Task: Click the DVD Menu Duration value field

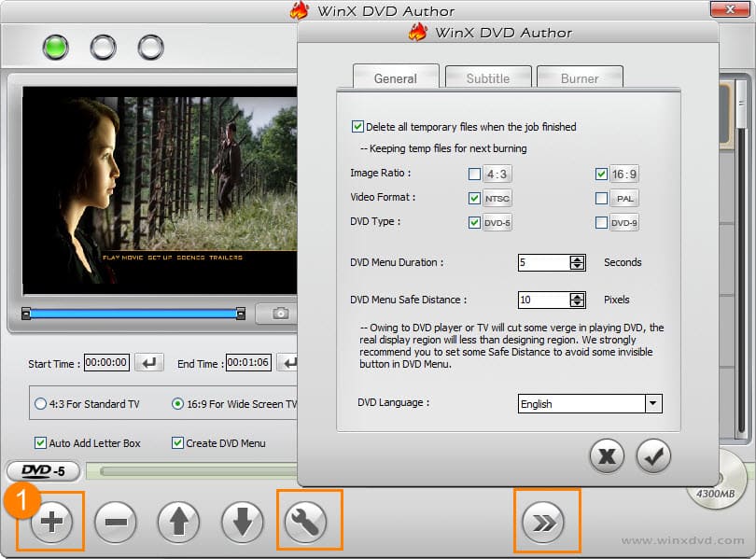Action: tap(544, 262)
